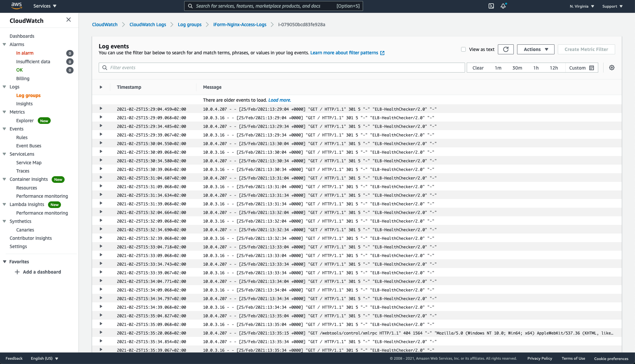Image resolution: width=635 pixels, height=364 pixels.
Task: Open the Support dropdown menu
Action: tap(612, 6)
